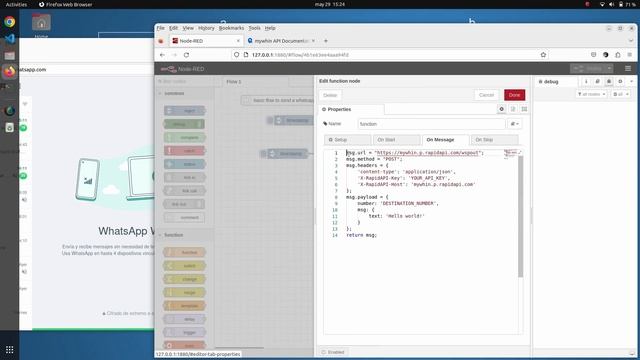Image resolution: width=640 pixels, height=360 pixels.
Task: Select the comment node in palette
Action: coord(184,218)
